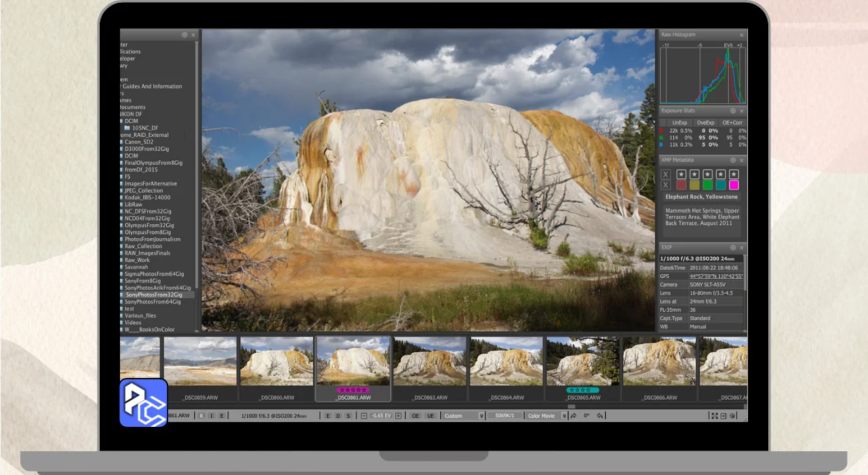This screenshot has height=475, width=868.
Task: Toggle fullscreen icon in status bar
Action: [x=715, y=416]
